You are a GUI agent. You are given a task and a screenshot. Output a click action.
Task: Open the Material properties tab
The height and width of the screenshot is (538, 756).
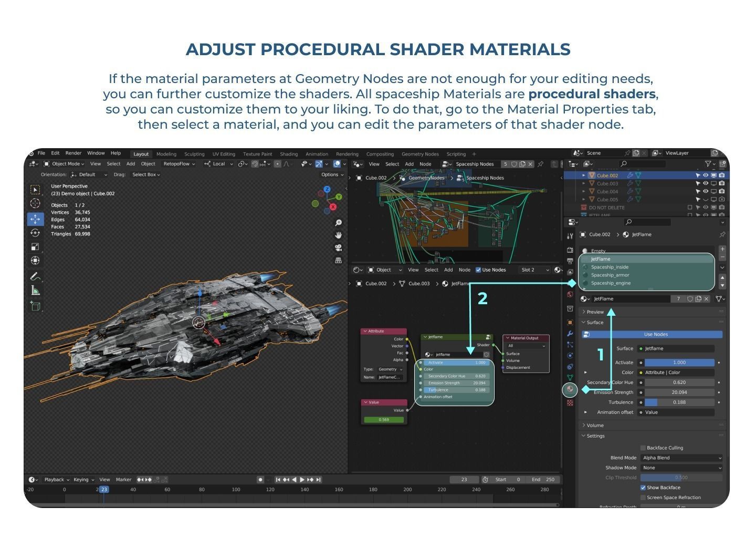pyautogui.click(x=570, y=389)
